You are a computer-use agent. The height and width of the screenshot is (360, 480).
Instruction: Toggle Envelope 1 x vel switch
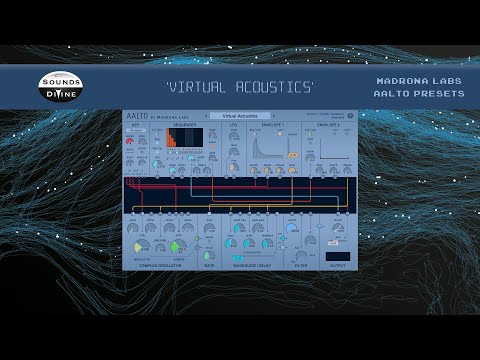(x=280, y=134)
